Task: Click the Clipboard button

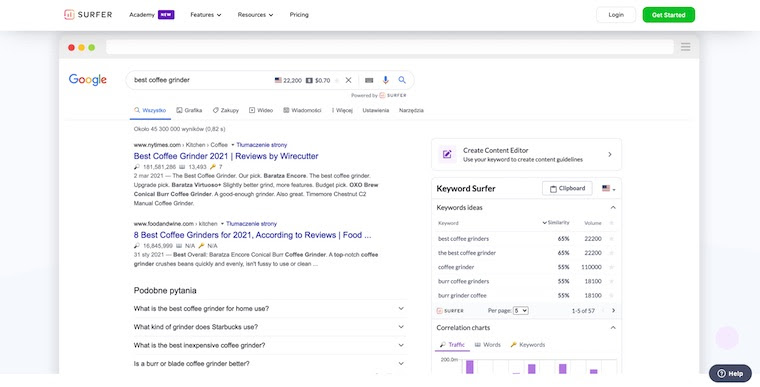Action: [567, 189]
